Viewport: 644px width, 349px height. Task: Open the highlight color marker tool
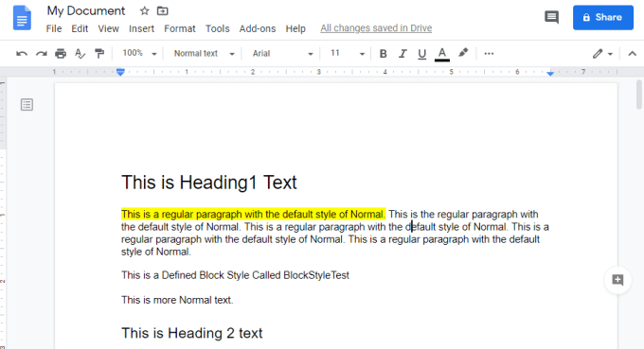[x=463, y=53]
